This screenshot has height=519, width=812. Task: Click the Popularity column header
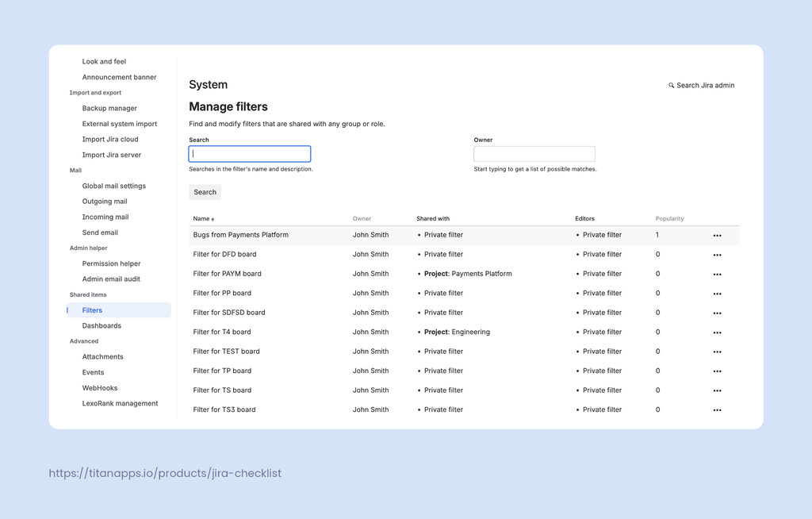[669, 219]
